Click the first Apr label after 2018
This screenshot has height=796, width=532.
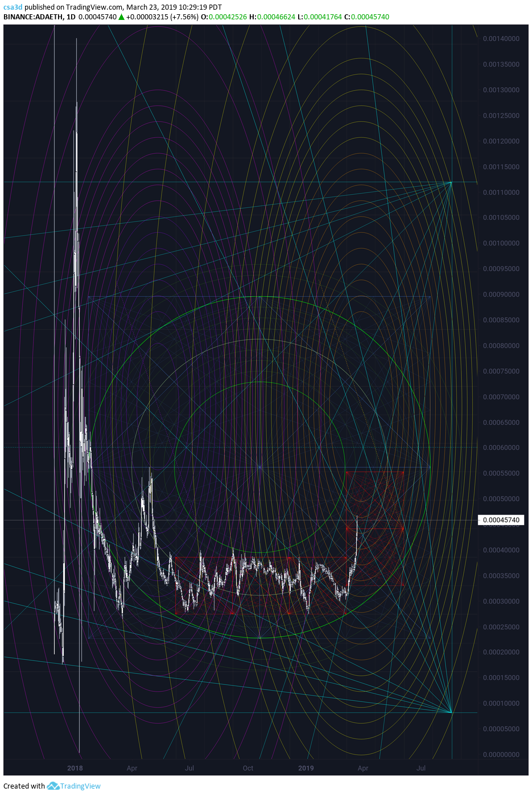tap(132, 768)
